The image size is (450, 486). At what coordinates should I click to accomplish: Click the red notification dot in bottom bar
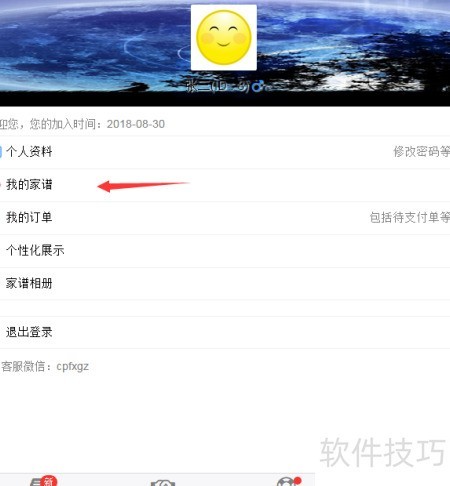coord(297,481)
